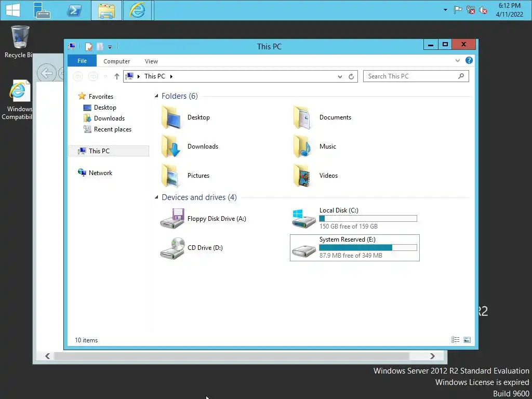Click the '10 items' status bar text
Image resolution: width=532 pixels, height=399 pixels.
point(86,340)
